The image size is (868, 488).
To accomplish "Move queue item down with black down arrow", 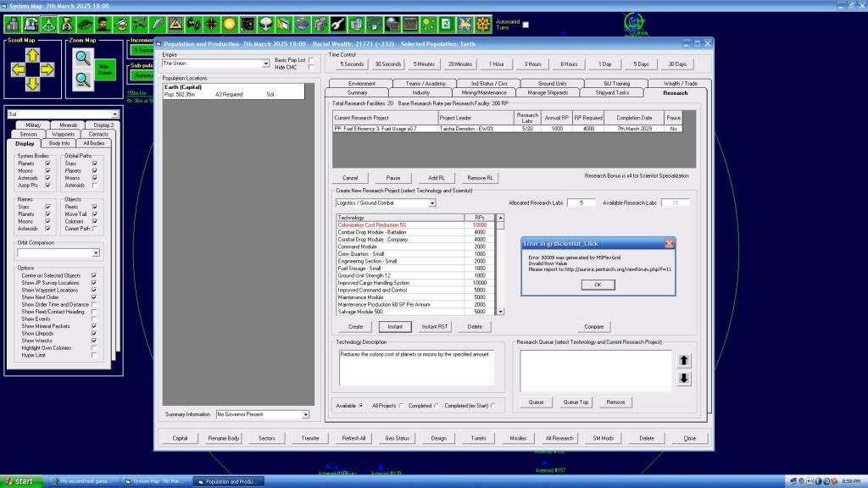I will click(684, 379).
